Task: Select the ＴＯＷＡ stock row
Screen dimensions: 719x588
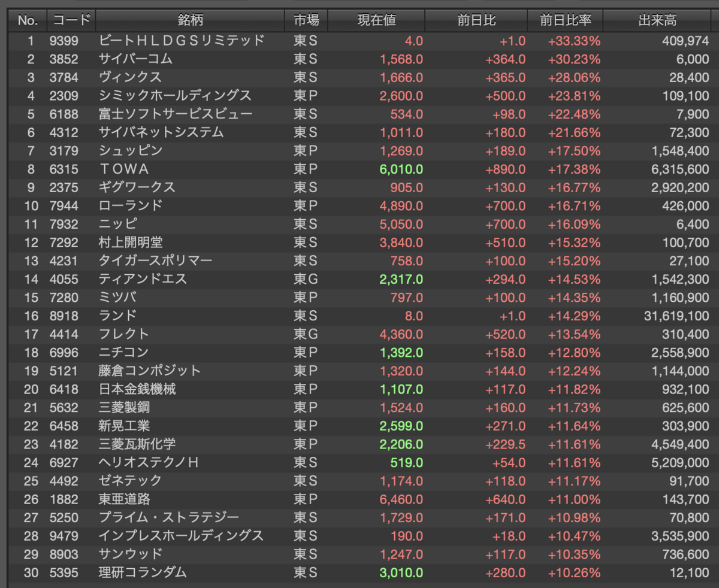Action: (359, 169)
